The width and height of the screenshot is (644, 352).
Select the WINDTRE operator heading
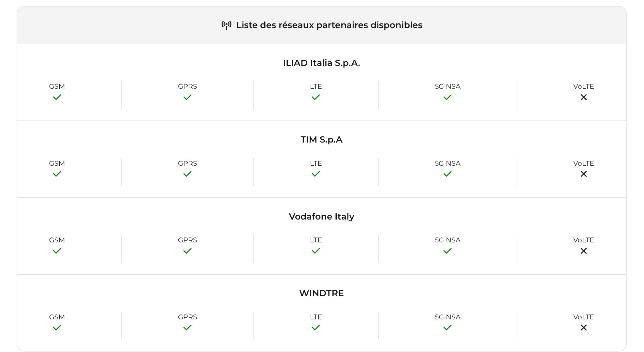321,293
